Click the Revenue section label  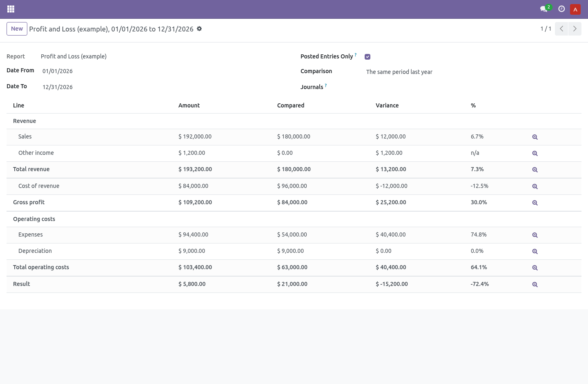24,121
